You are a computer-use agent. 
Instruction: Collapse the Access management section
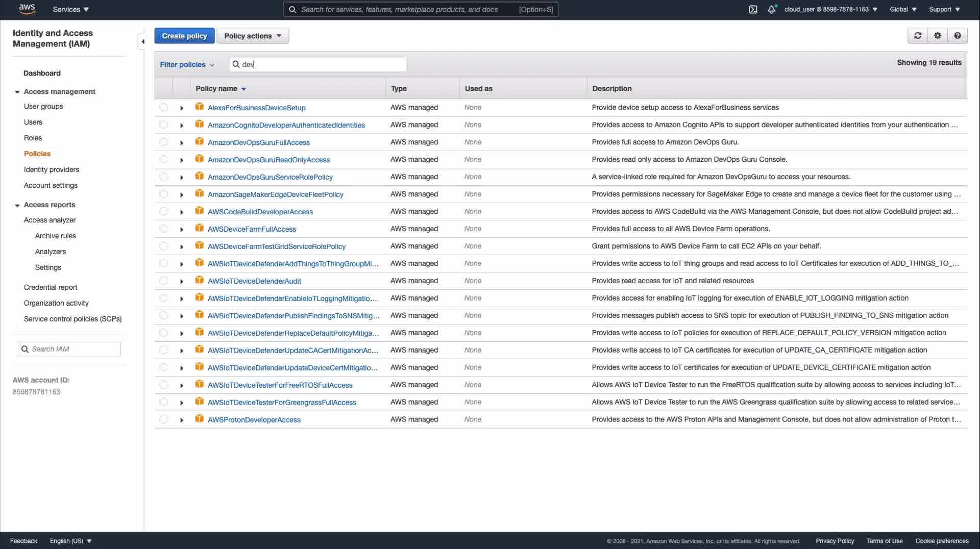point(17,92)
